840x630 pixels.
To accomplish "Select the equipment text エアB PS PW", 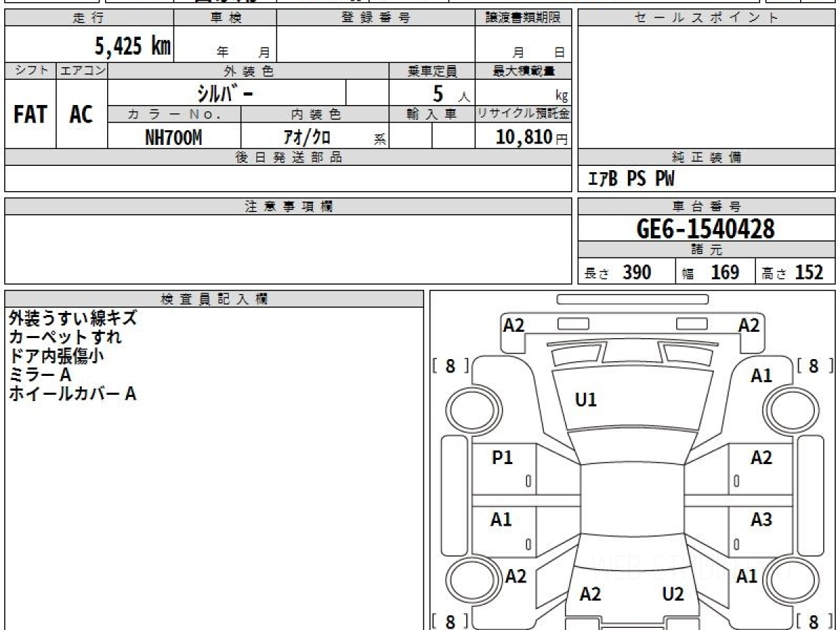I will click(x=631, y=179).
